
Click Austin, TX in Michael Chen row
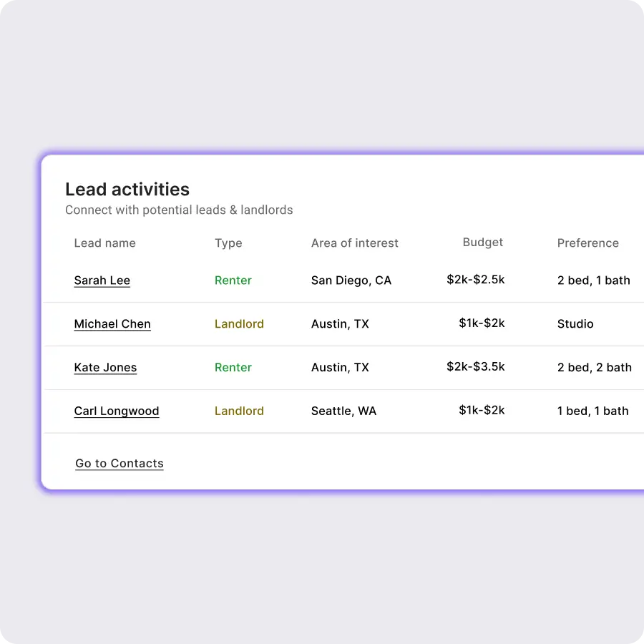click(340, 324)
